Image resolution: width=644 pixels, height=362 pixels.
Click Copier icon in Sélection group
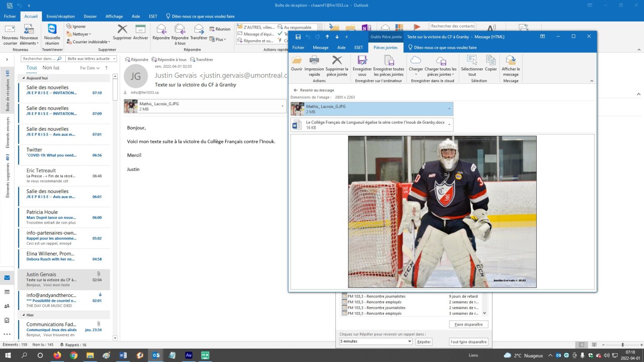[x=491, y=61]
